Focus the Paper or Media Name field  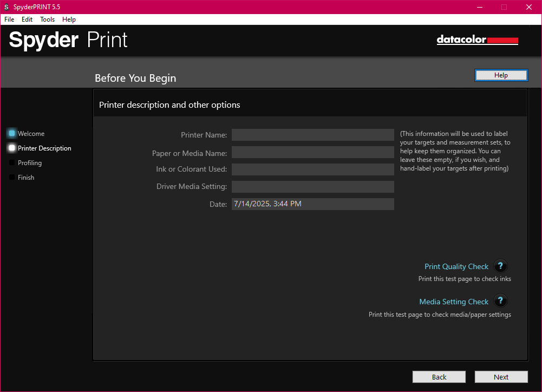click(313, 152)
